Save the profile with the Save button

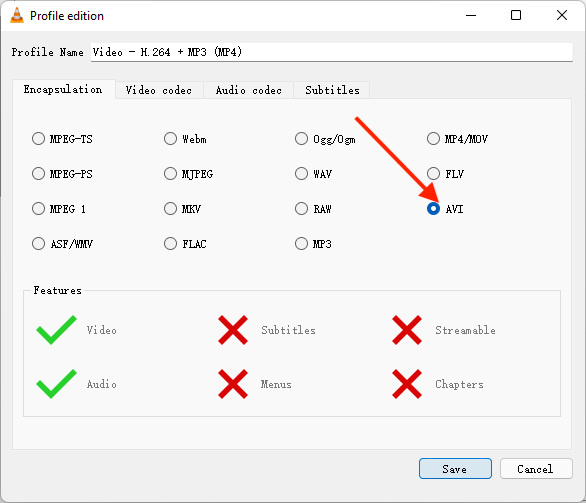(455, 469)
